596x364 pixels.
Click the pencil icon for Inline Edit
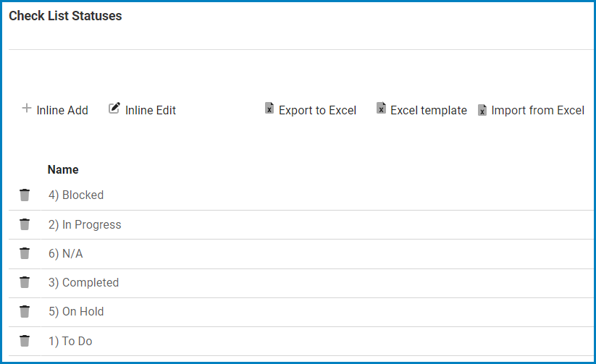(x=114, y=109)
